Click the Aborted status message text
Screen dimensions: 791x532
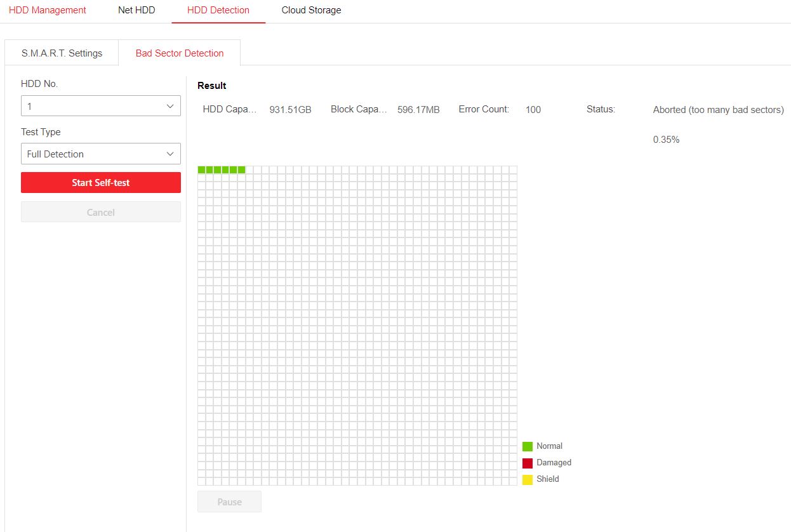pos(718,110)
